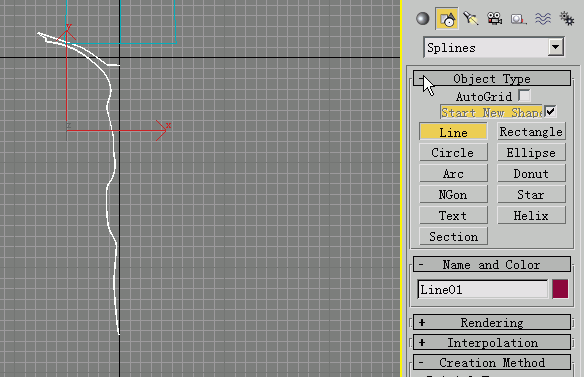Uncheck the Start New Shape checkbox
This screenshot has height=377, width=584.
[550, 111]
